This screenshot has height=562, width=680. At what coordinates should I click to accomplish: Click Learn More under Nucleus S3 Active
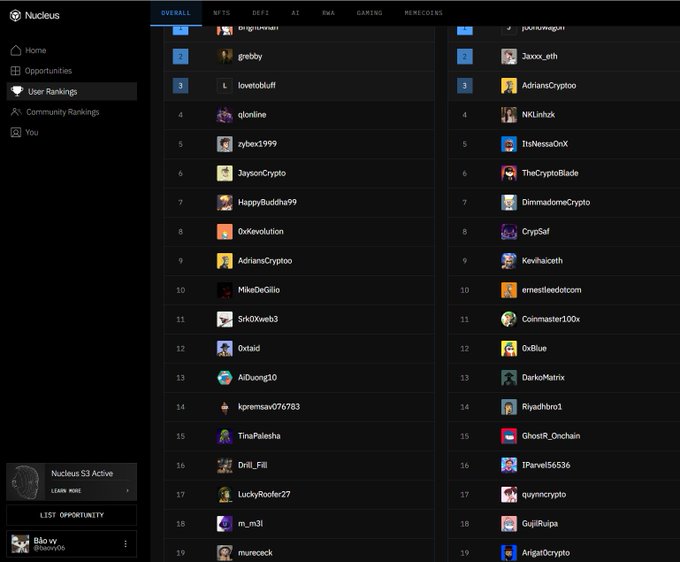point(66,491)
